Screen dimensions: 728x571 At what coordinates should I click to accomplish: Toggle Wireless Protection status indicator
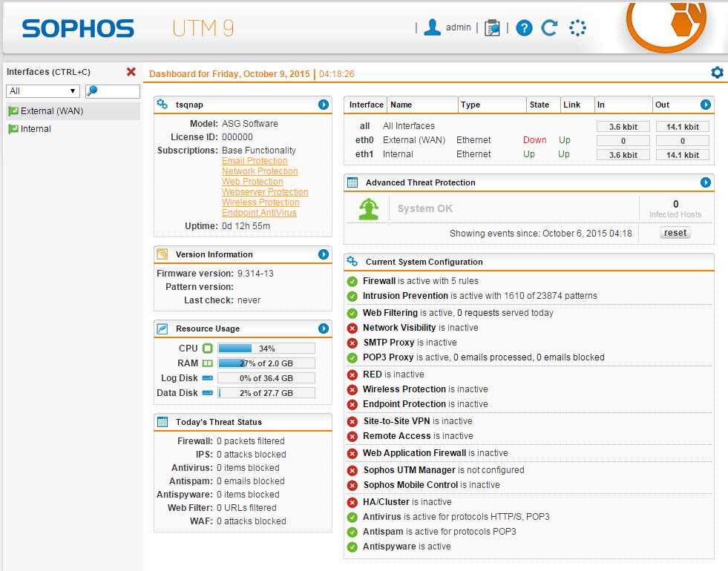coord(352,389)
